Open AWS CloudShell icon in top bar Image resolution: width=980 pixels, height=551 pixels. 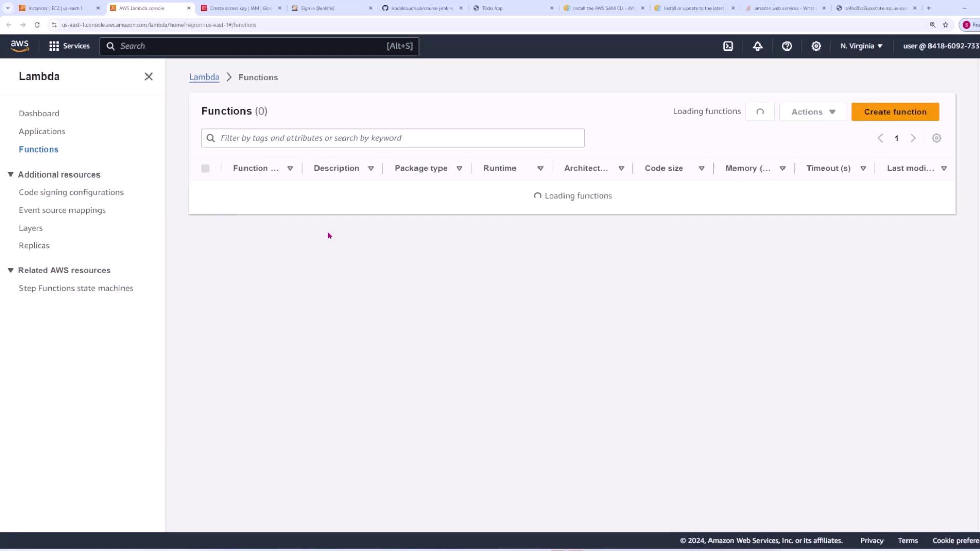[x=728, y=46]
